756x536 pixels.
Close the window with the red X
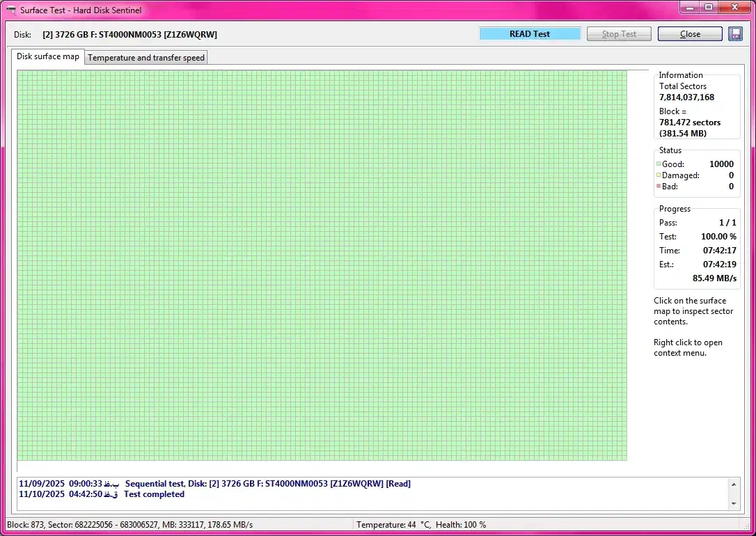[x=732, y=7]
